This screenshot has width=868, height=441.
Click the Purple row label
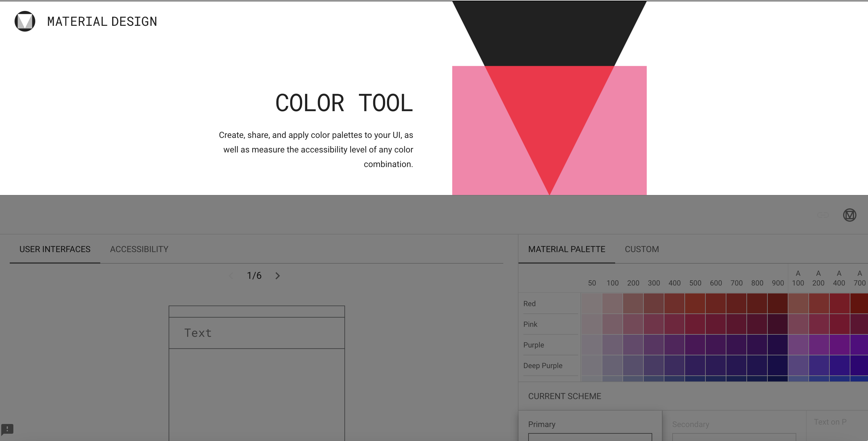tap(533, 345)
